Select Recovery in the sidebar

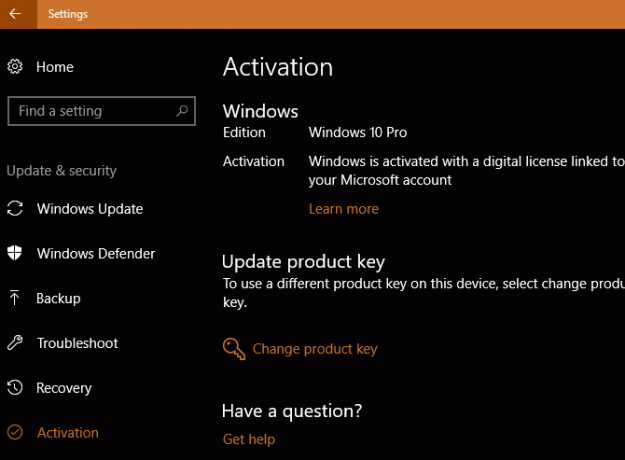(64, 388)
